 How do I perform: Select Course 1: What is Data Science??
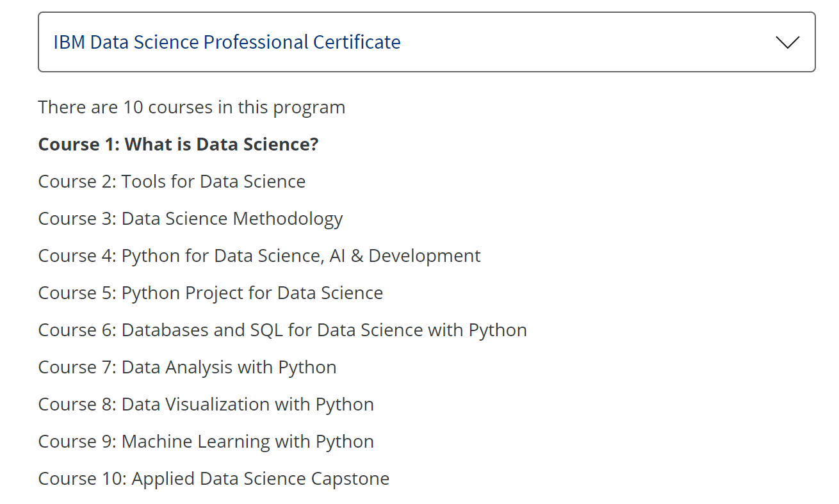point(178,144)
